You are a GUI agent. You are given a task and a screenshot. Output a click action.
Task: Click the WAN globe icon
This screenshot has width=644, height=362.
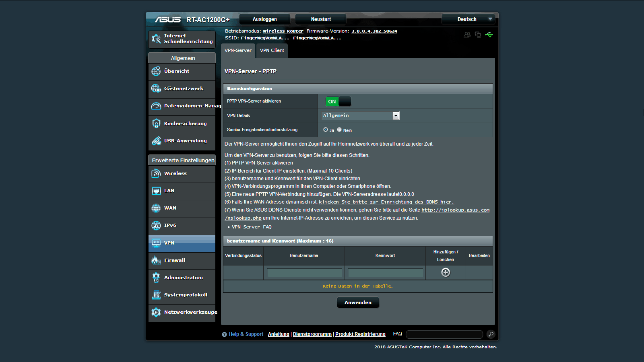pos(156,208)
